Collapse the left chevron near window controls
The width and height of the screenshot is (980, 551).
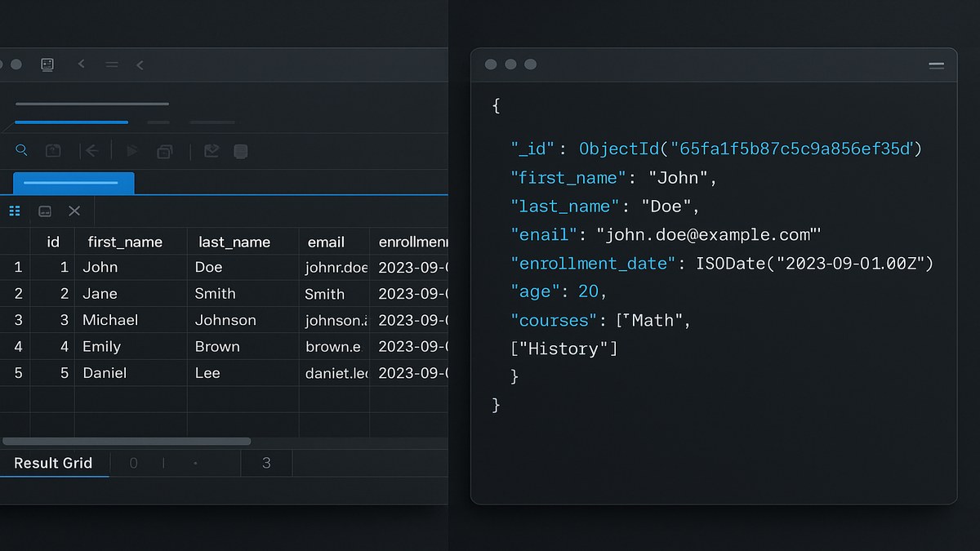pyautogui.click(x=81, y=63)
